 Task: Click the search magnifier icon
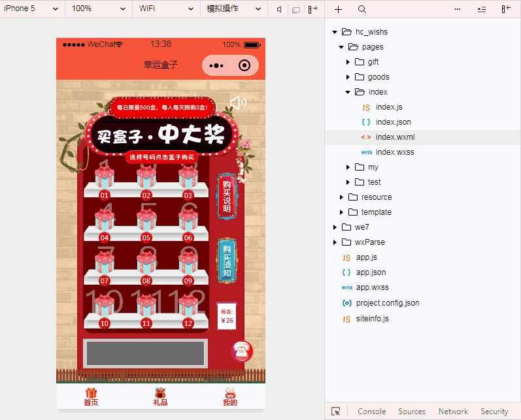362,9
